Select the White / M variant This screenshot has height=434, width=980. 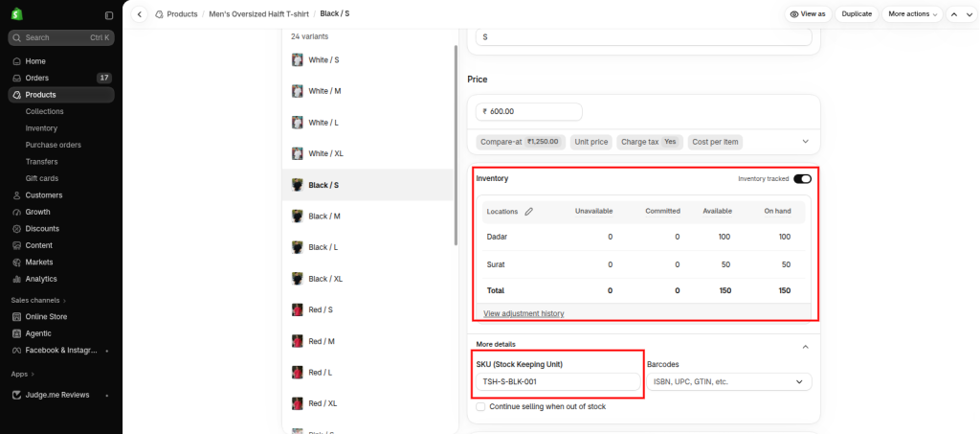click(367, 91)
